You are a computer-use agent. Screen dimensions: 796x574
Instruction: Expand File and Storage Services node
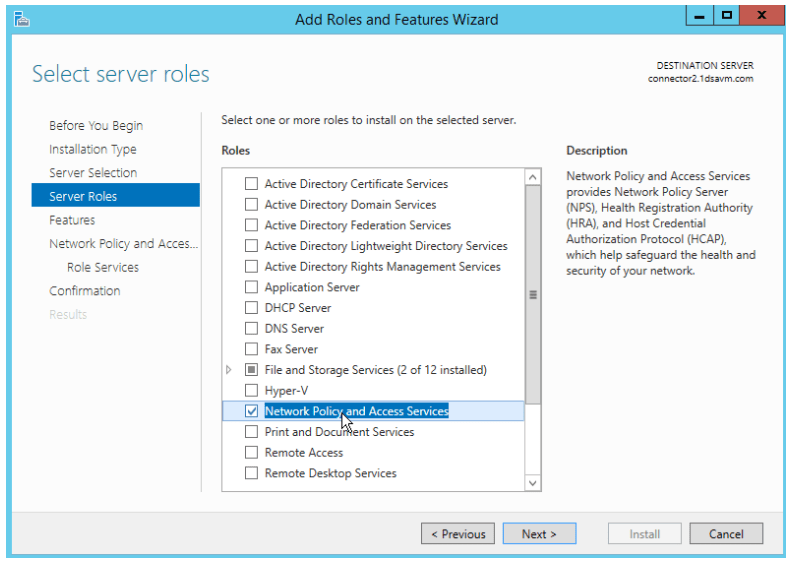(x=229, y=370)
